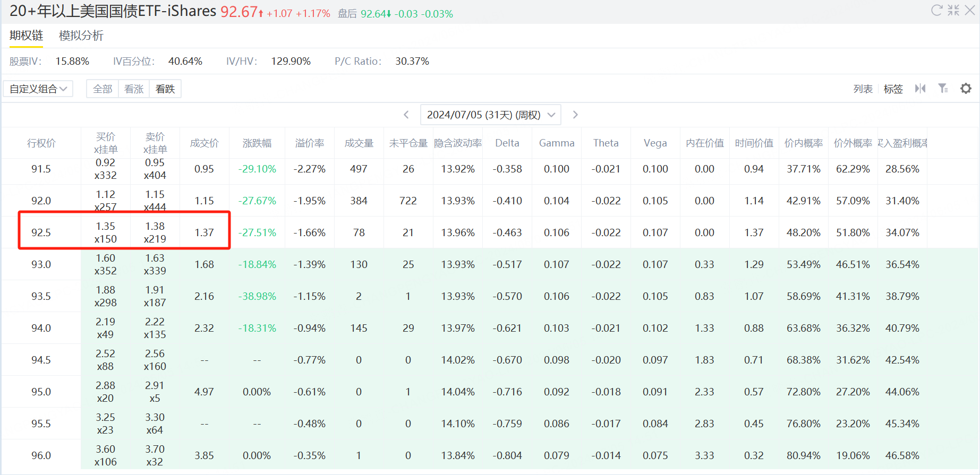Click implied volatility 14.10% cell
Viewport: 980px width, 475px height.
point(458,424)
